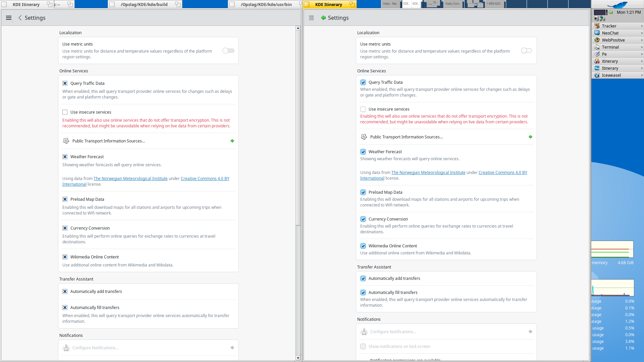
Task: Expand Terminal submenu arrow in Deskbar
Action: coord(642,47)
